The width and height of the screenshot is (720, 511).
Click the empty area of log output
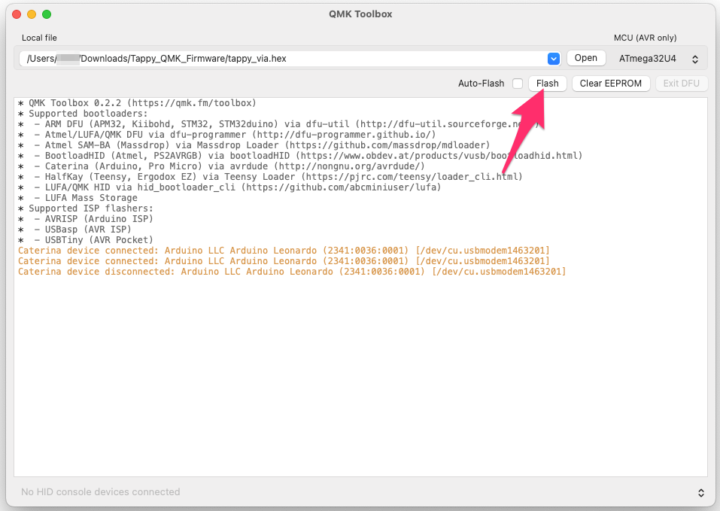[x=360, y=380]
